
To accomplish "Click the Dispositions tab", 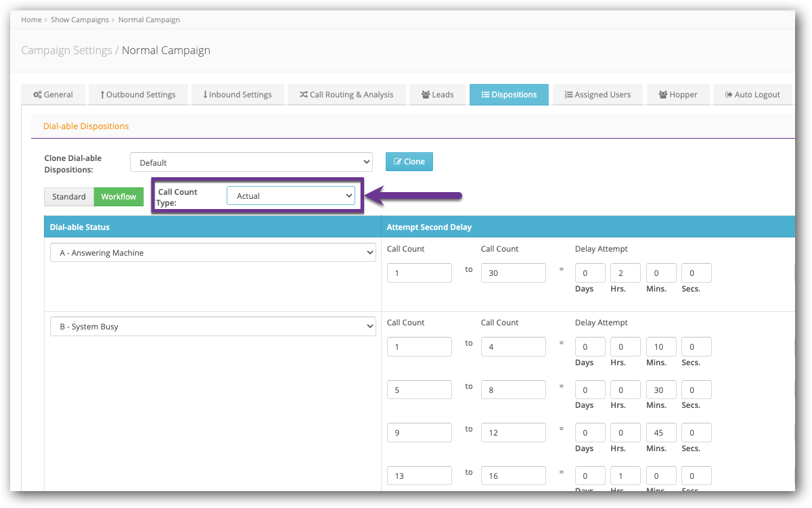I will pos(508,95).
